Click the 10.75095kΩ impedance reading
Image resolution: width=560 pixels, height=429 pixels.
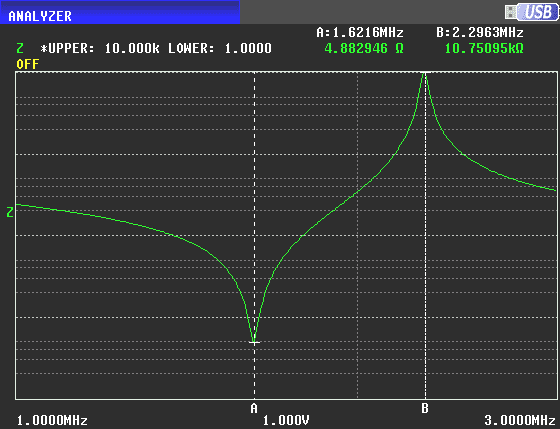(484, 48)
